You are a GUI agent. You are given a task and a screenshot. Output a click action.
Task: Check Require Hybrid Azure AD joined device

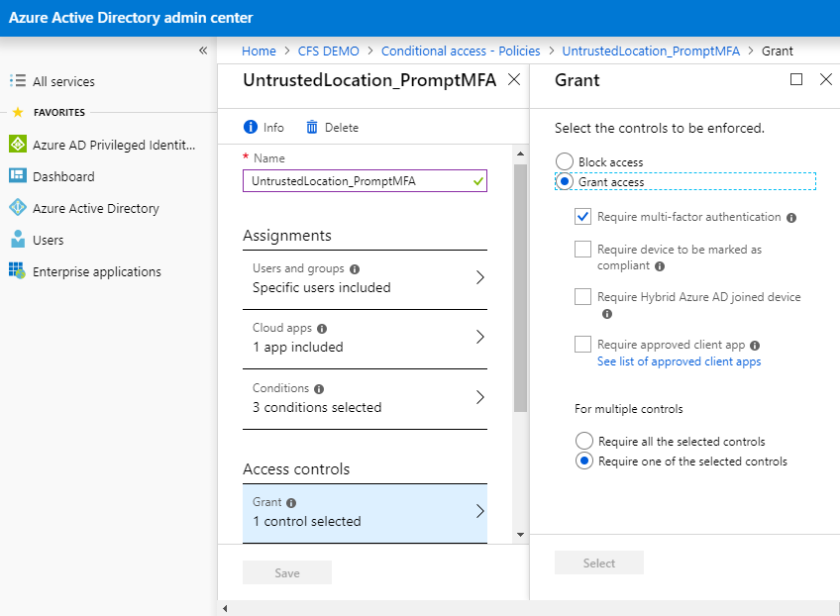pyautogui.click(x=582, y=296)
